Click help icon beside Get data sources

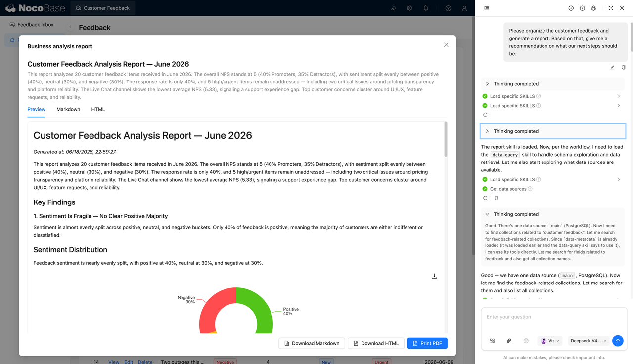[530, 189]
